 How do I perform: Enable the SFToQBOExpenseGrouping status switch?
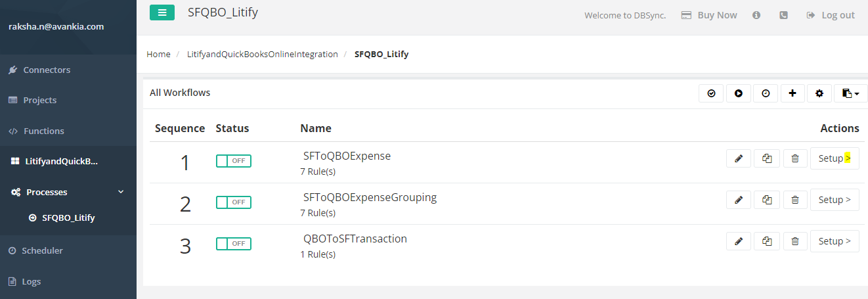(x=233, y=202)
